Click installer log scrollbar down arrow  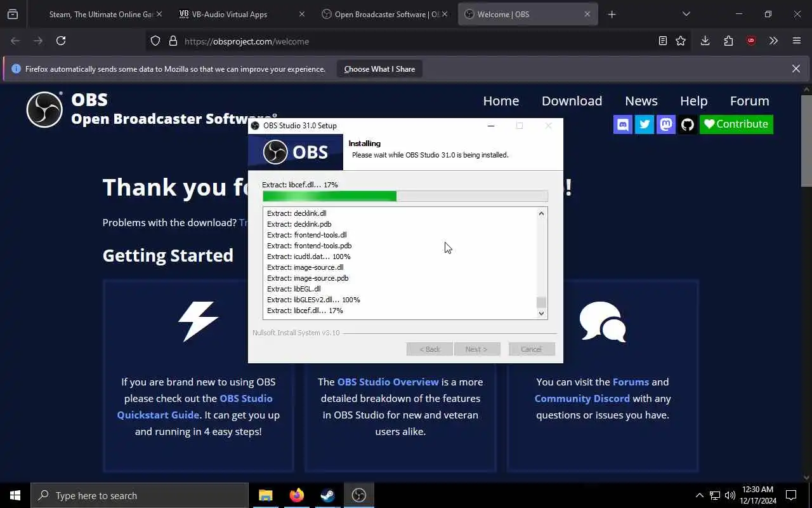(541, 313)
